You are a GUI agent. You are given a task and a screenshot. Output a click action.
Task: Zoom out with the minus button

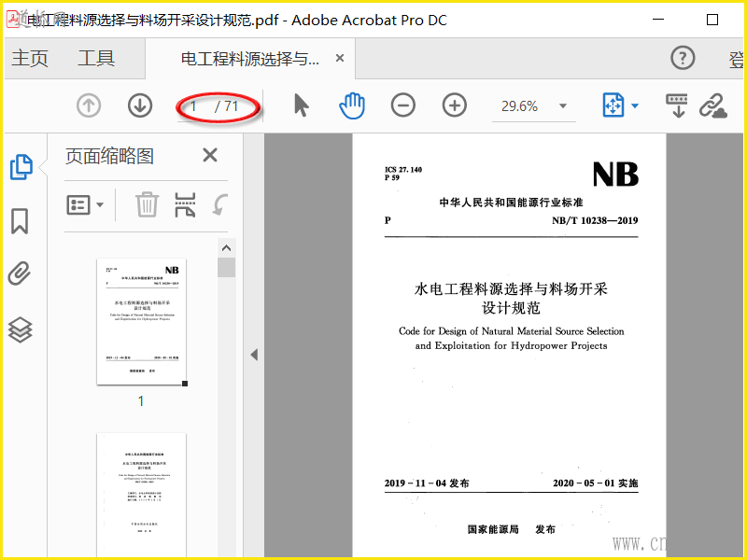point(403,105)
